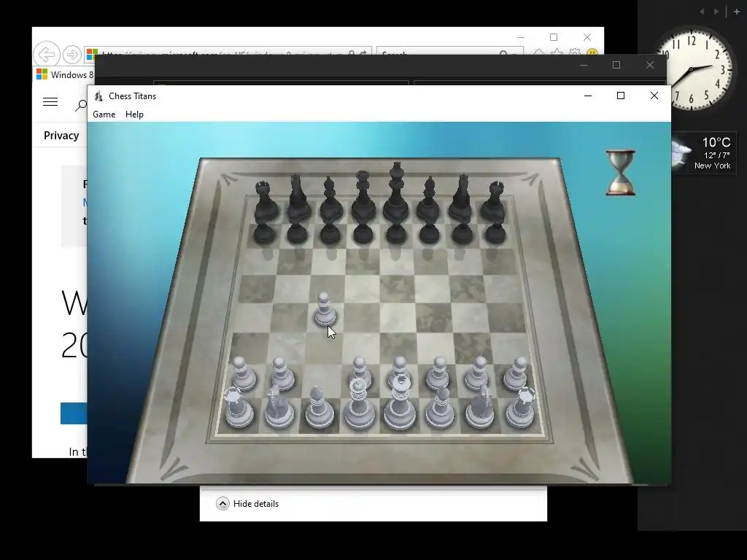
Task: Click the black pawn in front of king
Action: pos(396,233)
